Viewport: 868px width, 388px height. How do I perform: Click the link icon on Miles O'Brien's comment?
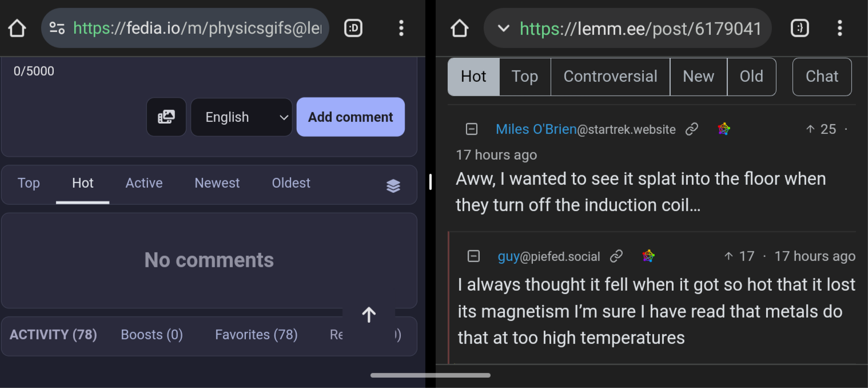click(692, 129)
